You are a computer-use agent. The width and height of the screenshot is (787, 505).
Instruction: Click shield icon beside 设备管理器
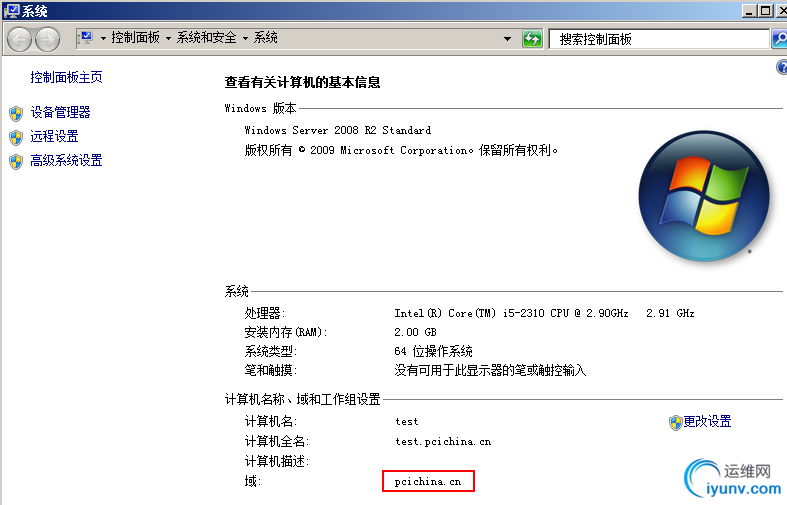tap(16, 113)
